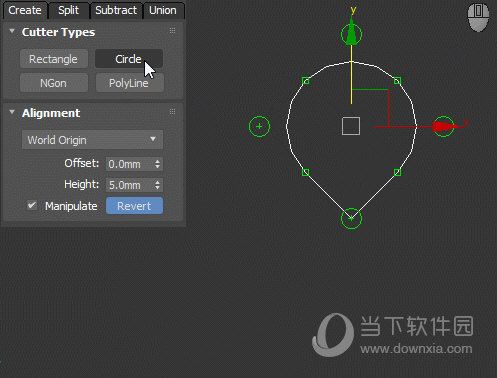
Task: Click the Revert button
Action: click(134, 206)
